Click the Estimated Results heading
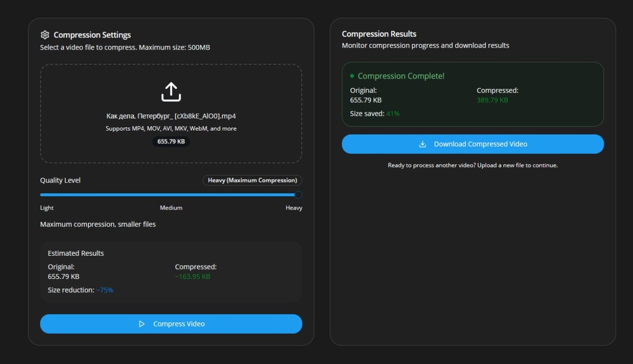Viewport: 633px width, 364px height. point(76,253)
